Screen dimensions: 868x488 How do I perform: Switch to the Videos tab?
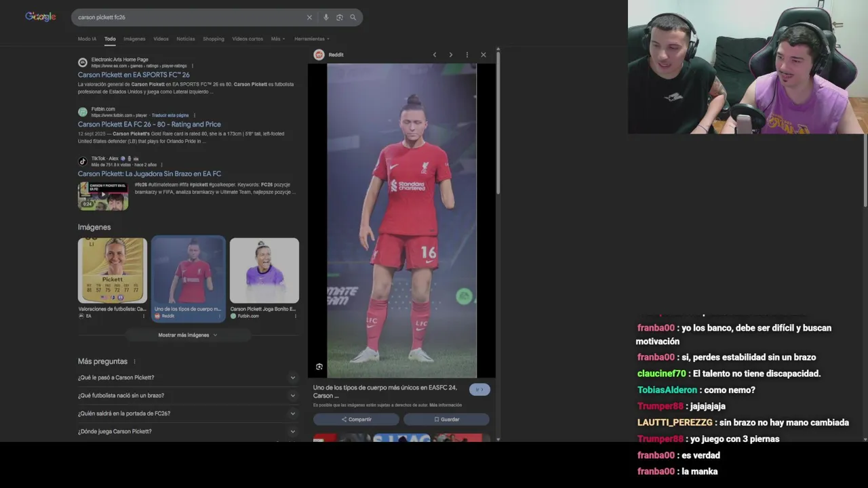point(161,39)
